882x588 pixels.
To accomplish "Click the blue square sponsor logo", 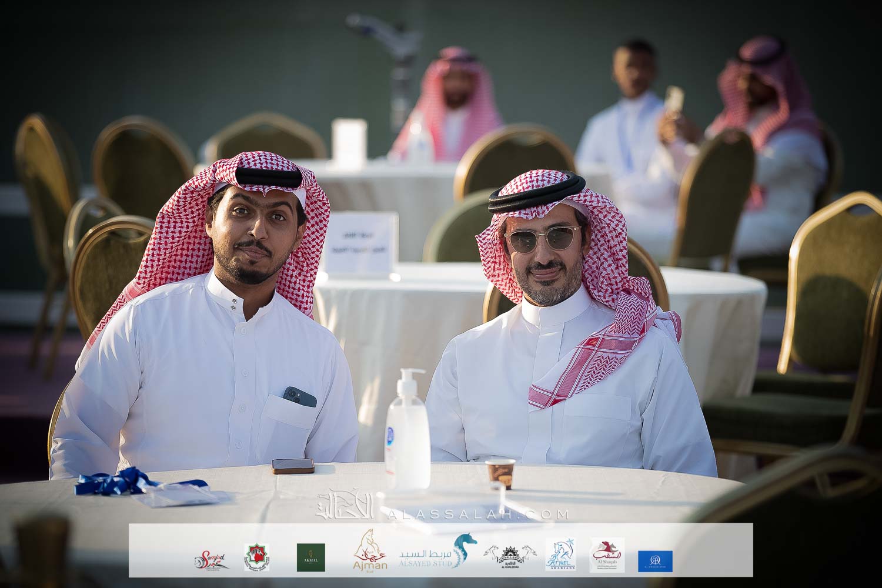I will coord(655,561).
